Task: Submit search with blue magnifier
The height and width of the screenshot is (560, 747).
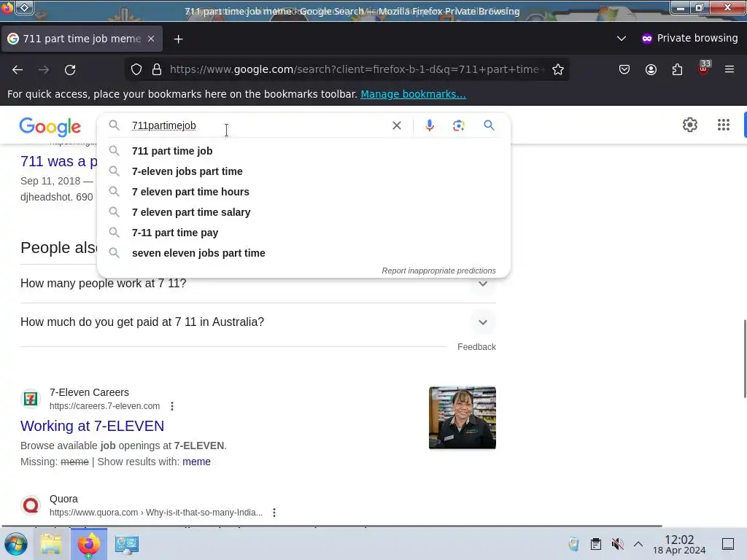Action: pyautogui.click(x=489, y=125)
